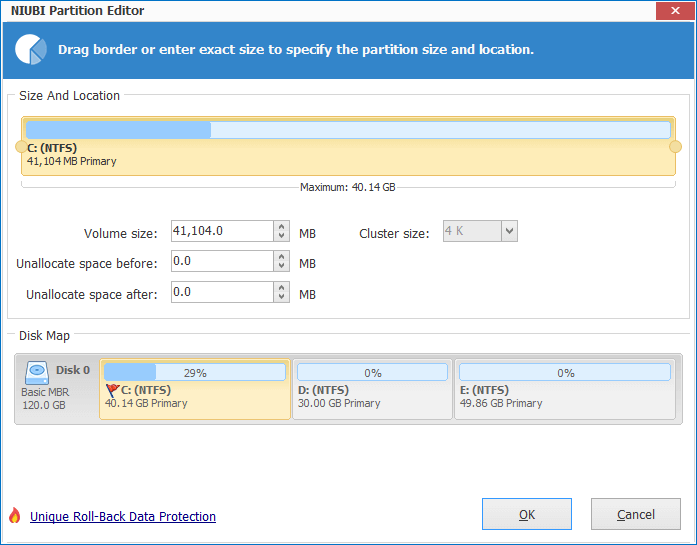Click the 0% usage bar on E: partition
697x545 pixels.
[x=565, y=373]
